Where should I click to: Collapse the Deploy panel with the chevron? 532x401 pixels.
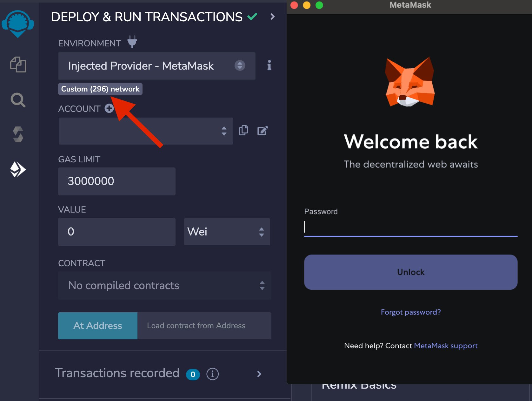pyautogui.click(x=272, y=17)
